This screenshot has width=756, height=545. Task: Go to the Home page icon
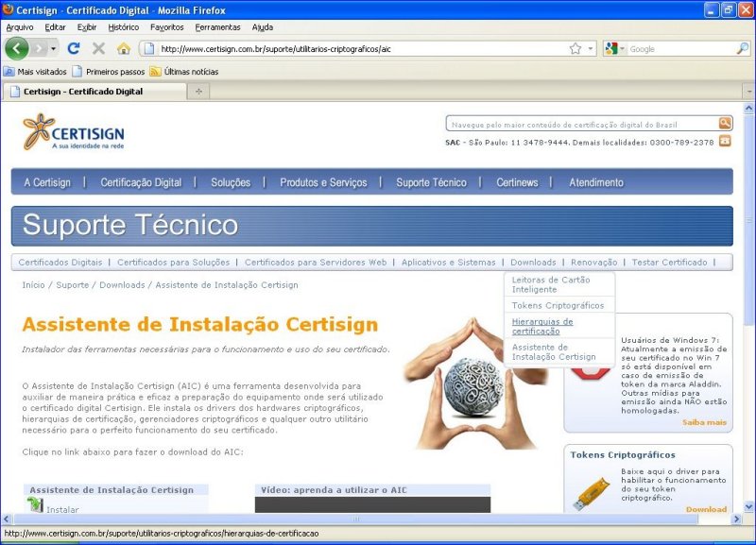click(124, 48)
